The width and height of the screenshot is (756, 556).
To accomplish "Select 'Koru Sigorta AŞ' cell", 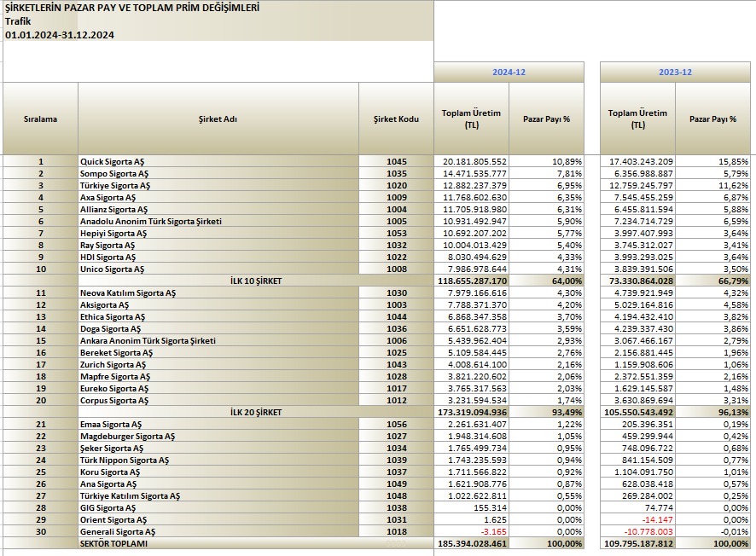I will pyautogui.click(x=218, y=472).
